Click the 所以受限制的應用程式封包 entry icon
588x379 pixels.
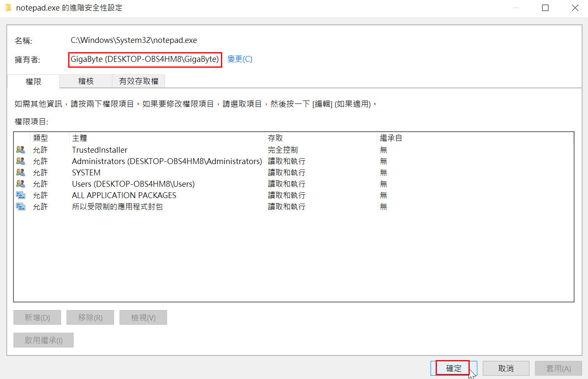pyautogui.click(x=20, y=207)
